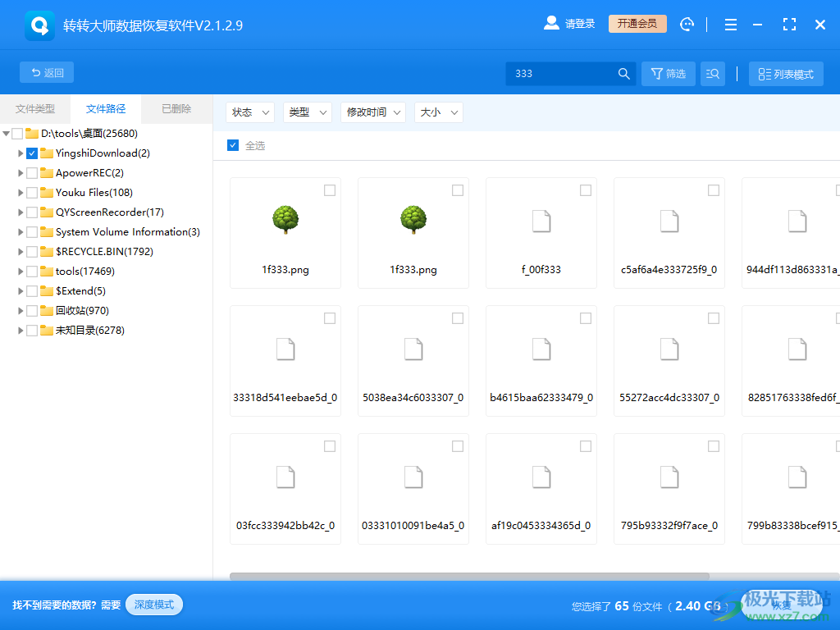Open the 类型 filter dropdown
840x630 pixels.
[x=308, y=112]
